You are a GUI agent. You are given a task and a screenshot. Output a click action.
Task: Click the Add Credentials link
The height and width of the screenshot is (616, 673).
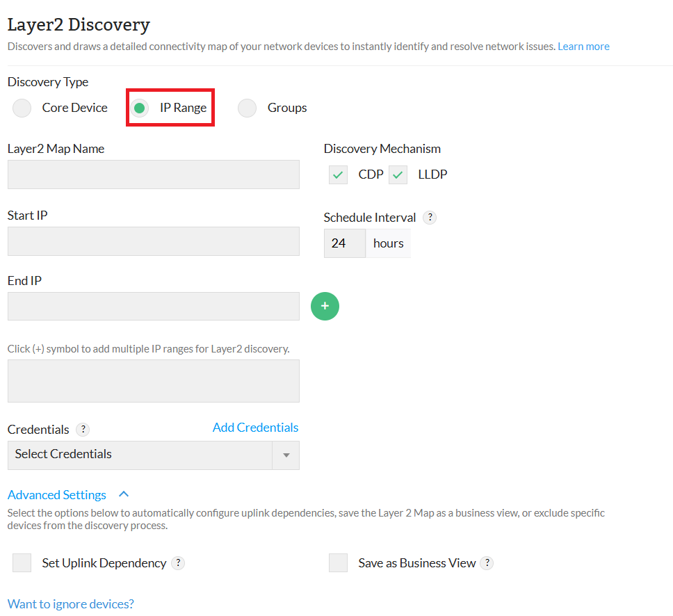pos(255,428)
